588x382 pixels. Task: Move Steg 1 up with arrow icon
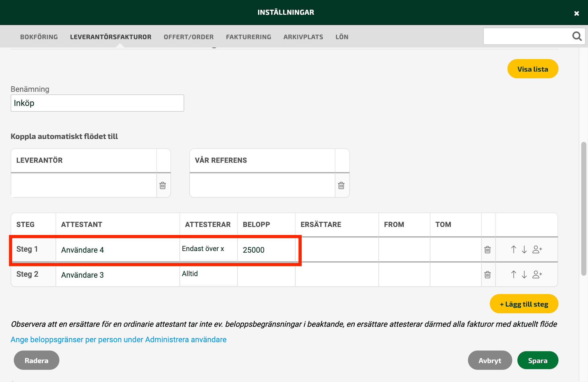pyautogui.click(x=514, y=249)
